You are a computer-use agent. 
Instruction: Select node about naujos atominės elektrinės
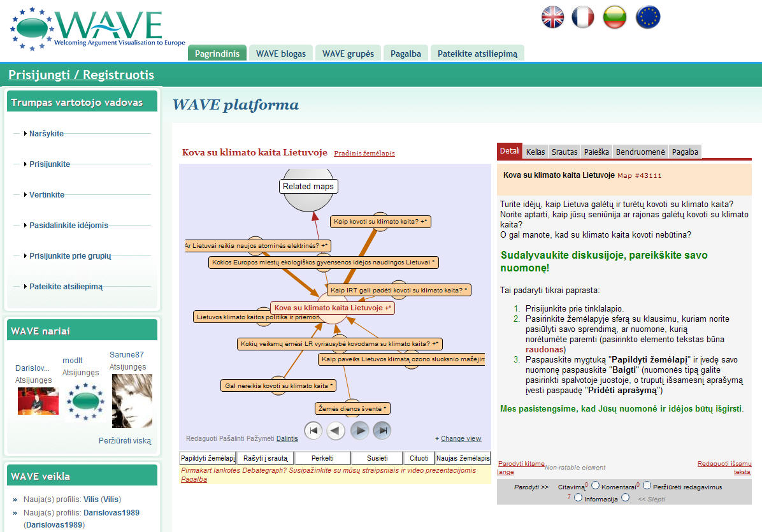point(257,246)
